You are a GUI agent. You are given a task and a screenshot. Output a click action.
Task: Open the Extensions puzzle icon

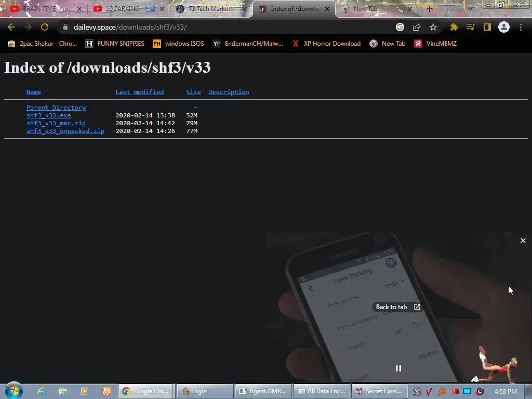coord(454,27)
